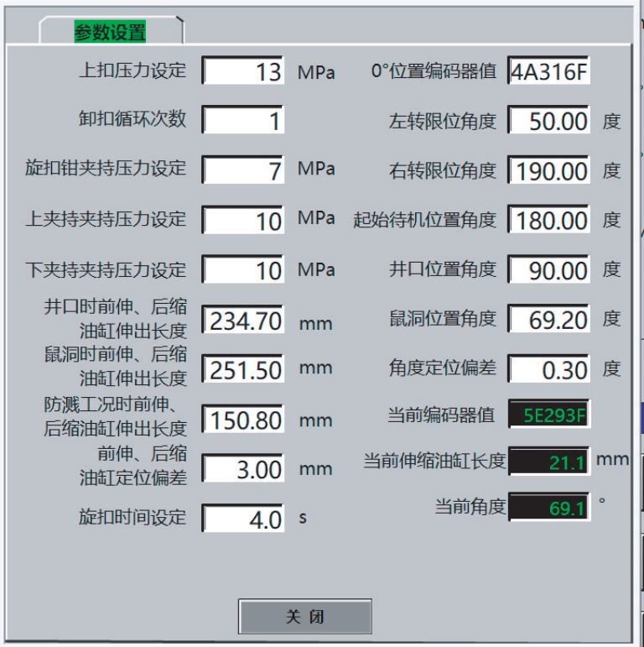
Task: Edit the 防溅工况油缸伸出长度 field 150.80
Action: point(243,419)
